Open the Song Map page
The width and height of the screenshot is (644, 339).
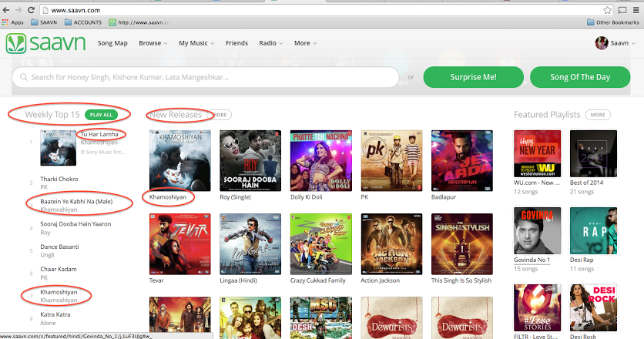click(112, 43)
